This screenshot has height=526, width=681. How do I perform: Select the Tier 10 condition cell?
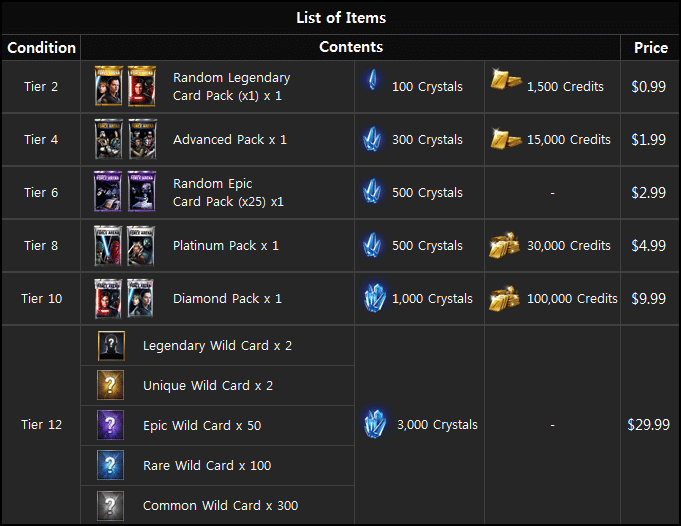(41, 298)
